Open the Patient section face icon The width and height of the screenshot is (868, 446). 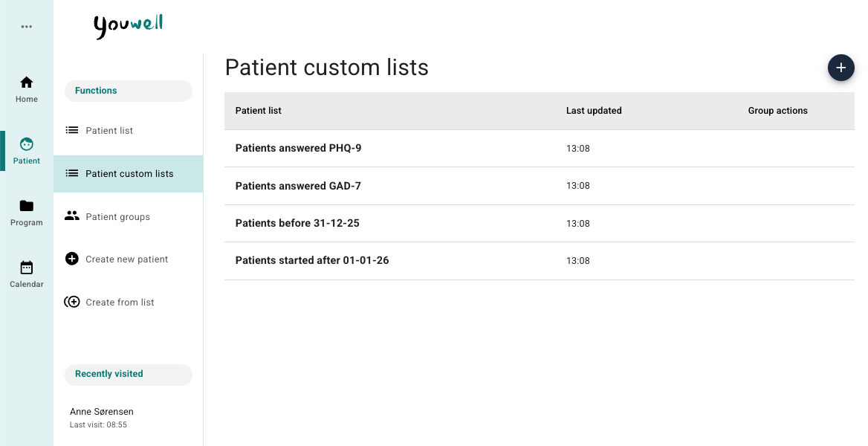point(27,144)
